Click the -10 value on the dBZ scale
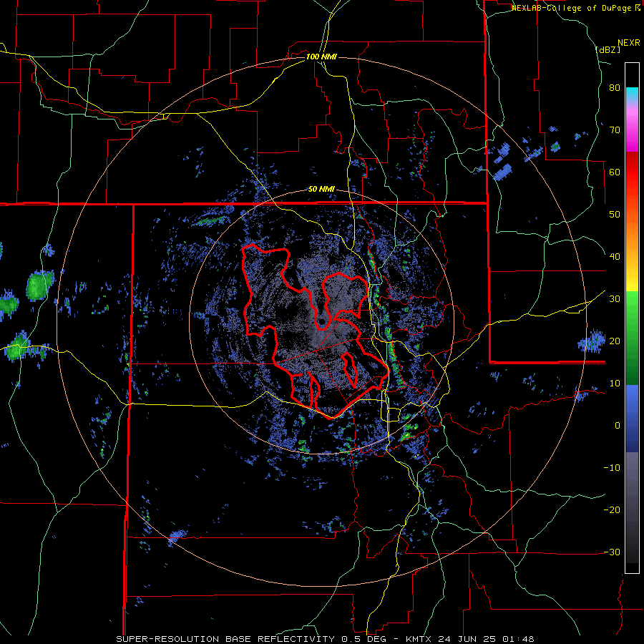Screen dimensions: 644x644 pyautogui.click(x=612, y=468)
